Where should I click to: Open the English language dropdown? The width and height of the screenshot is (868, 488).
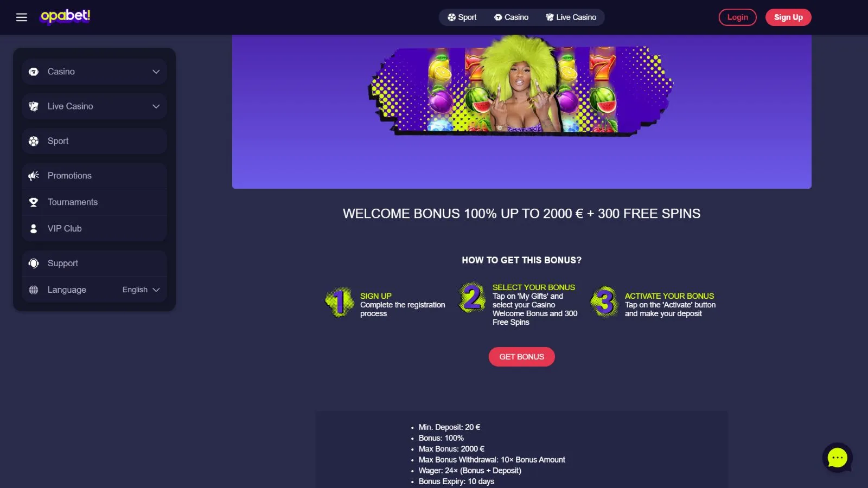pyautogui.click(x=141, y=290)
